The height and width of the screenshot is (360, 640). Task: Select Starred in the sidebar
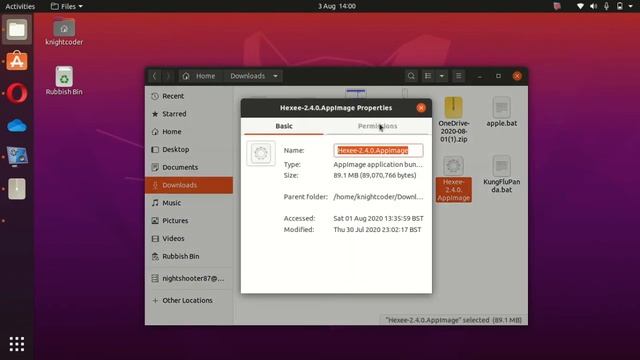[189, 114]
